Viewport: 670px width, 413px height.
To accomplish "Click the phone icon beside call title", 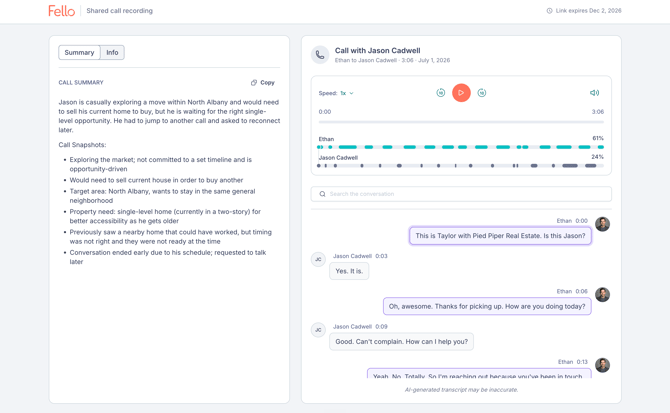I will (320, 55).
